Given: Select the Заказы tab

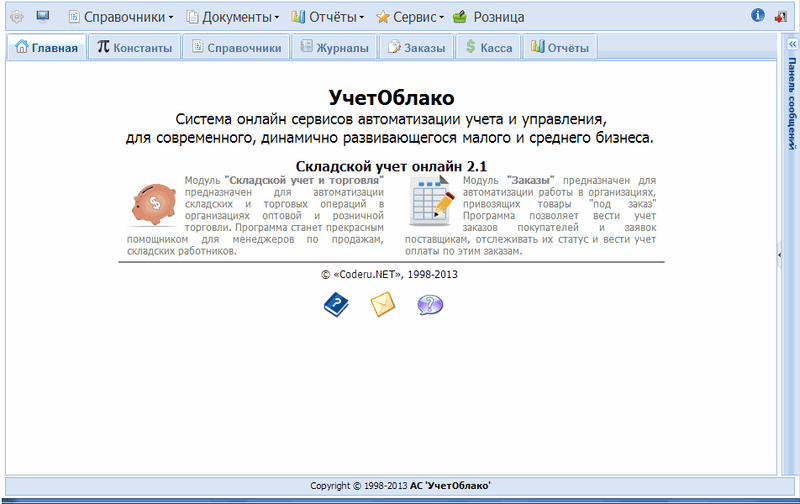Looking at the screenshot, I should (x=418, y=47).
